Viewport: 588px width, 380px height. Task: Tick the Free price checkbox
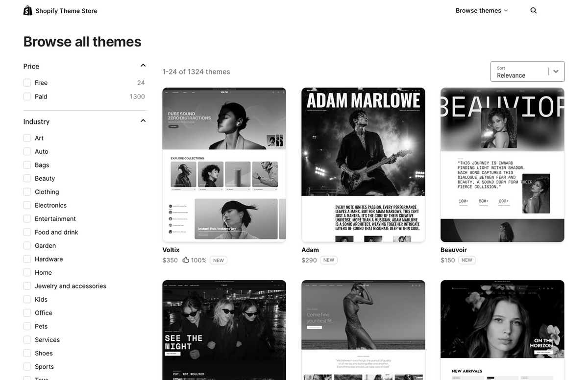[x=27, y=83]
